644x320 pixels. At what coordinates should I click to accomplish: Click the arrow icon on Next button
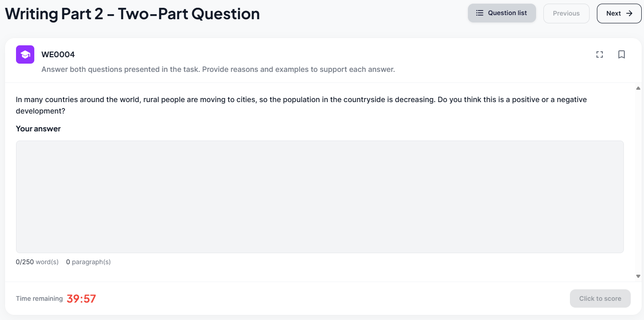click(629, 13)
